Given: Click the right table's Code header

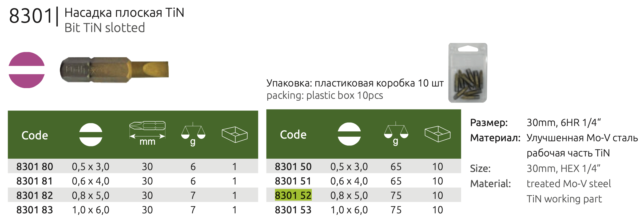Looking at the screenshot, I should tap(293, 135).
